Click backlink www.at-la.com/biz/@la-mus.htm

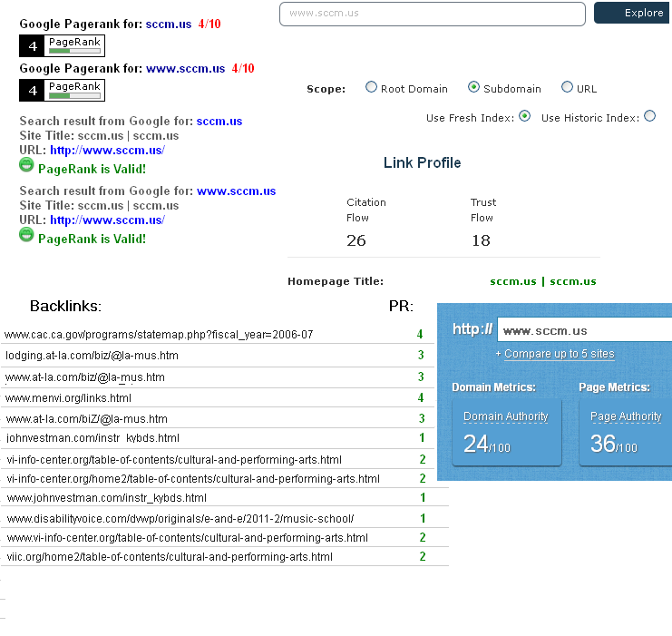tap(85, 377)
